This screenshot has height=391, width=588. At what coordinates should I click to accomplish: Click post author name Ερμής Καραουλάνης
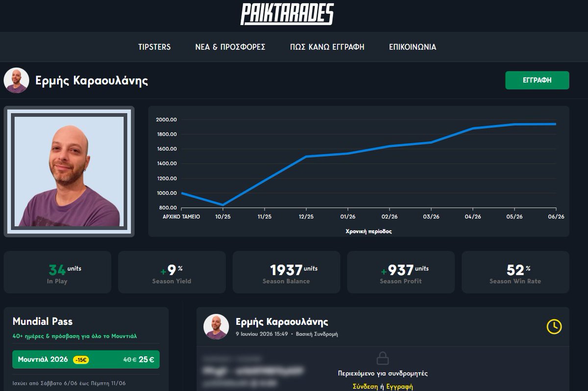coord(282,322)
